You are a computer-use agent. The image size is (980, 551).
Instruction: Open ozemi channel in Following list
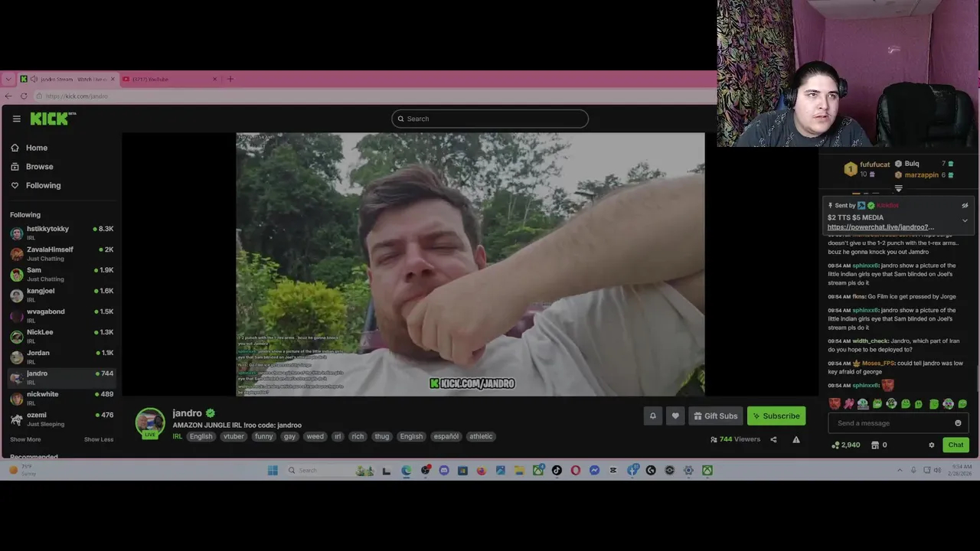(61, 419)
